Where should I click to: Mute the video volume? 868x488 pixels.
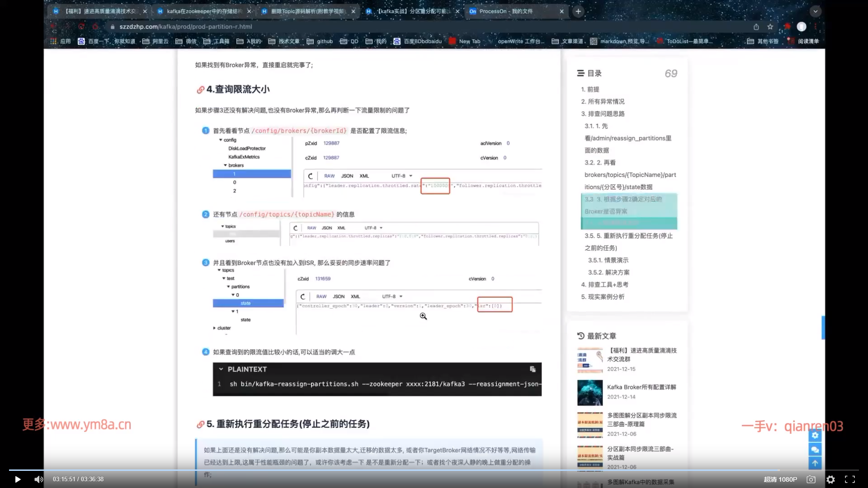(x=39, y=479)
